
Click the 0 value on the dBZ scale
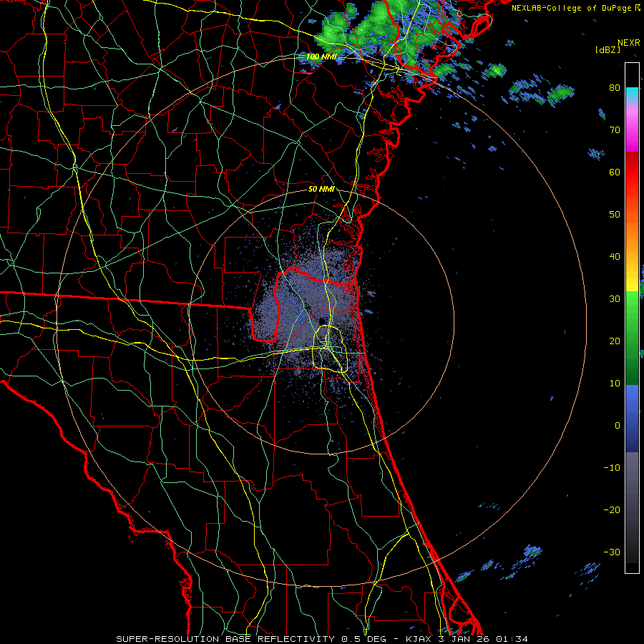click(618, 426)
